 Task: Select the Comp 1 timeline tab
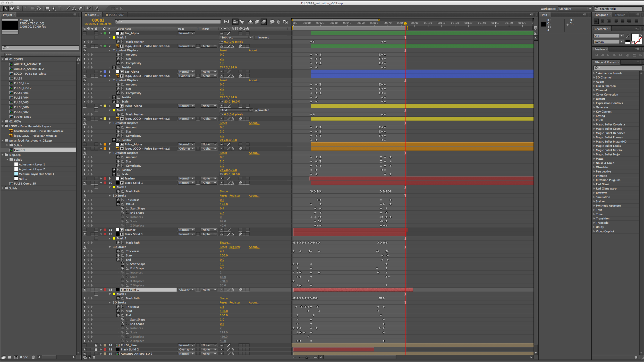pyautogui.click(x=93, y=15)
